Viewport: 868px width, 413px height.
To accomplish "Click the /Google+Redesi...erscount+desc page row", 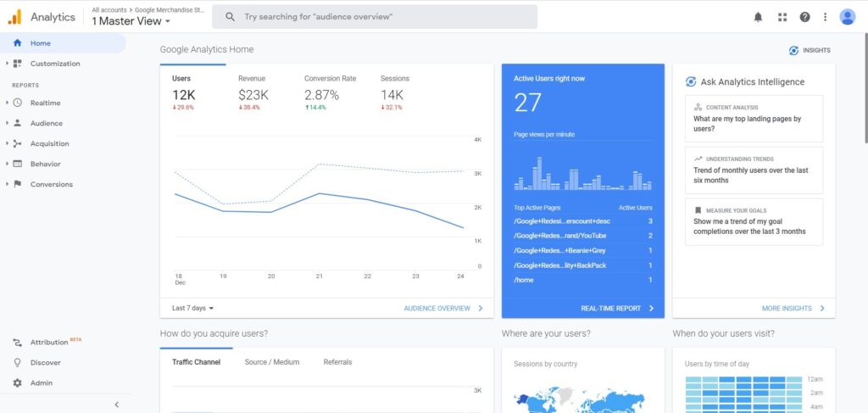I will [x=583, y=220].
